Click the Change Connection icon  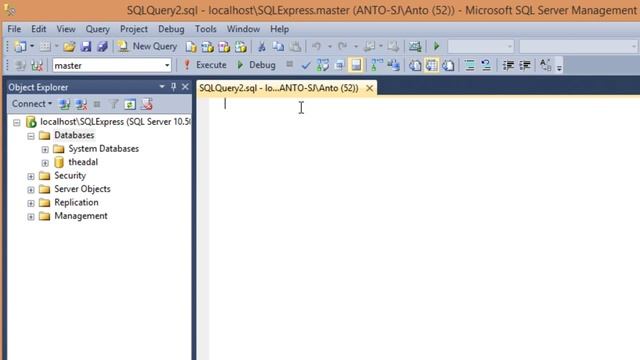pyautogui.click(x=37, y=65)
